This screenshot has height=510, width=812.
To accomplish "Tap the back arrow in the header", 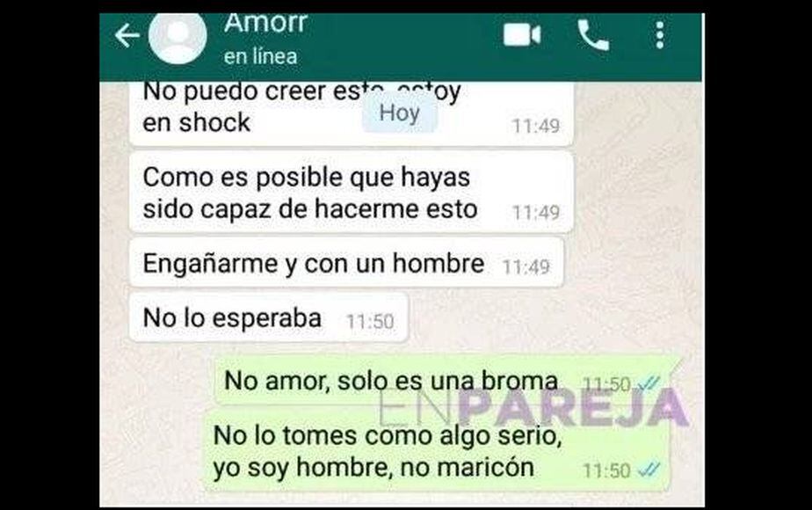I will pos(127,36).
